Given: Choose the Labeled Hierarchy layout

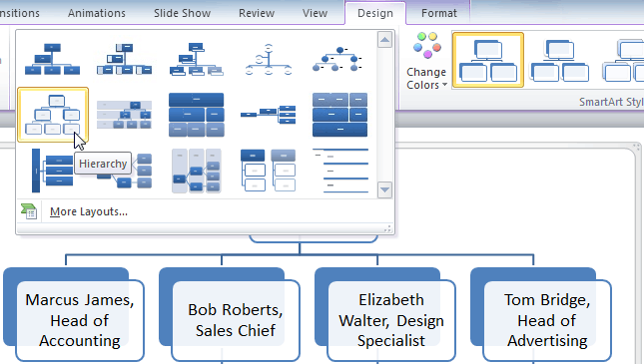Looking at the screenshot, I should click(x=124, y=115).
